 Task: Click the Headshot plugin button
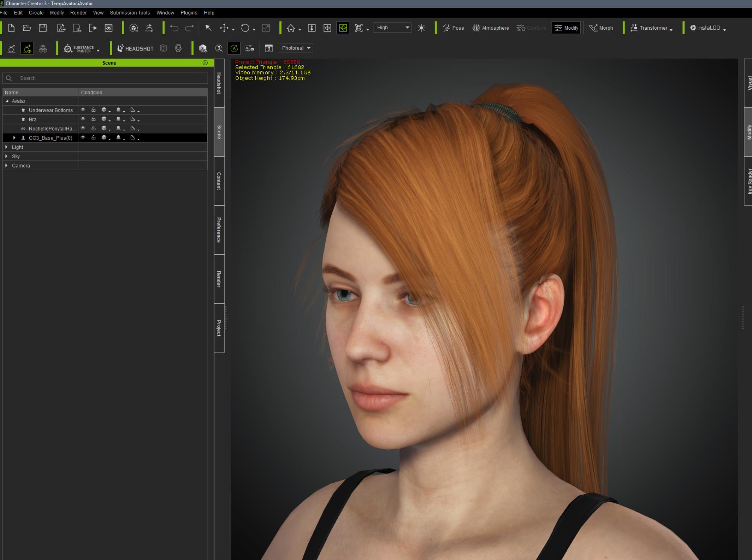click(x=135, y=48)
